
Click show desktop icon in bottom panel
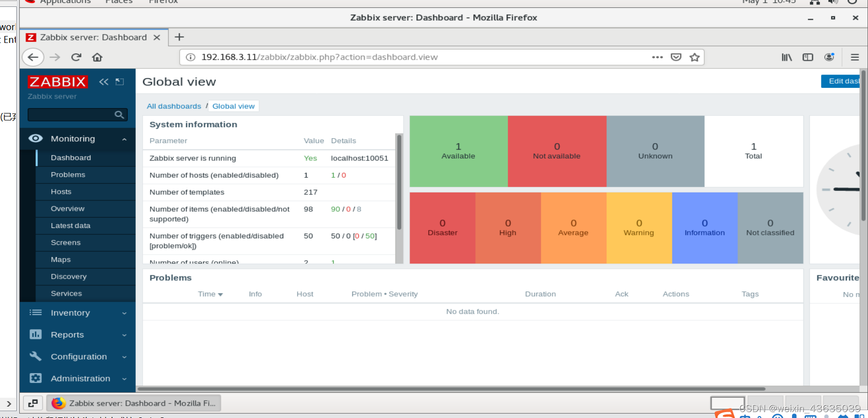33,403
